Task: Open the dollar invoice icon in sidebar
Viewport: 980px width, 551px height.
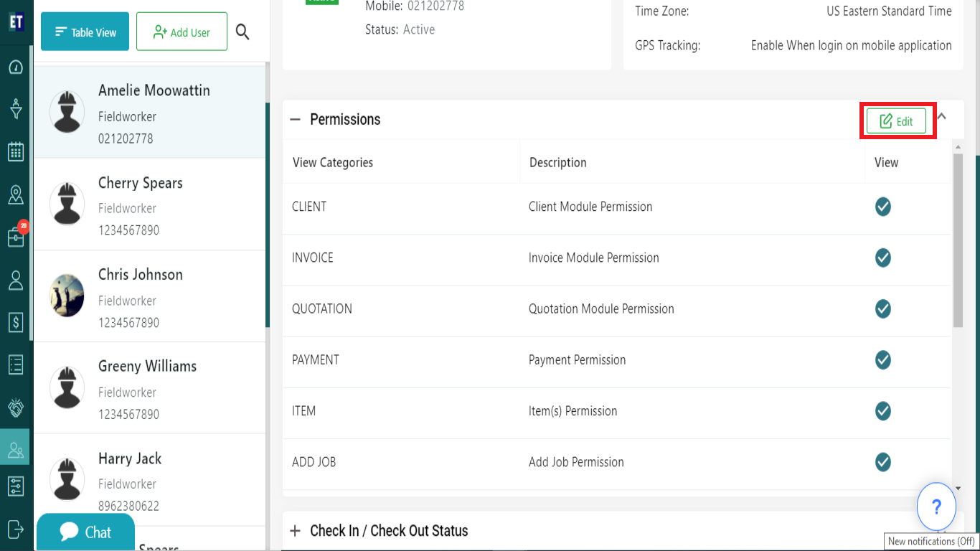Action: (x=16, y=322)
